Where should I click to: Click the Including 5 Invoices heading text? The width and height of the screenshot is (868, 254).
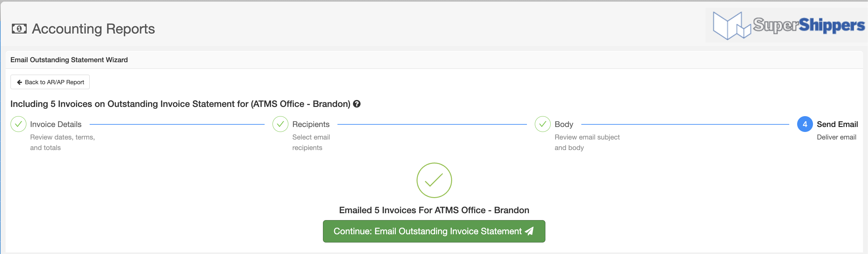point(180,104)
